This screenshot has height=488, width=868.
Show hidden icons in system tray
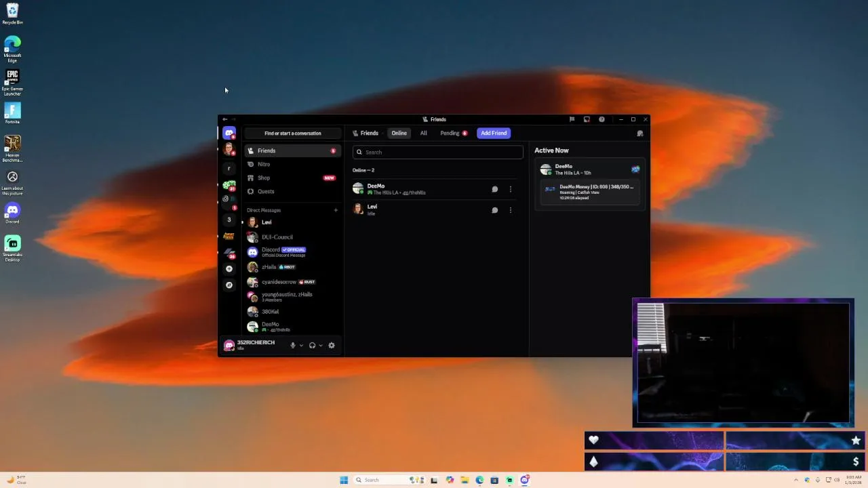(x=796, y=480)
